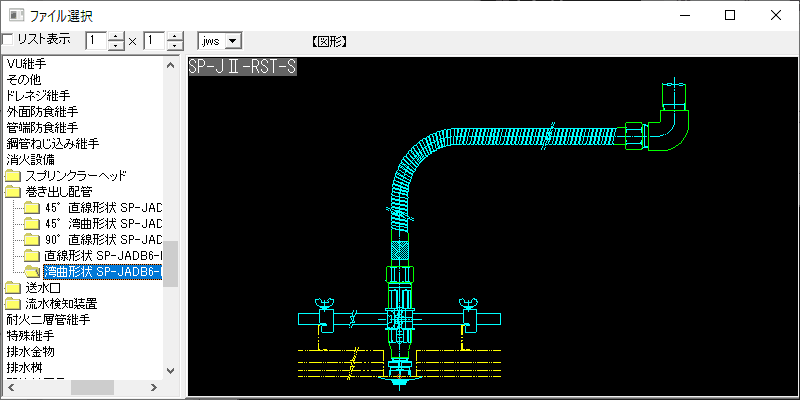Click the tree's horizontal scrollbar right arrow

coord(154,387)
